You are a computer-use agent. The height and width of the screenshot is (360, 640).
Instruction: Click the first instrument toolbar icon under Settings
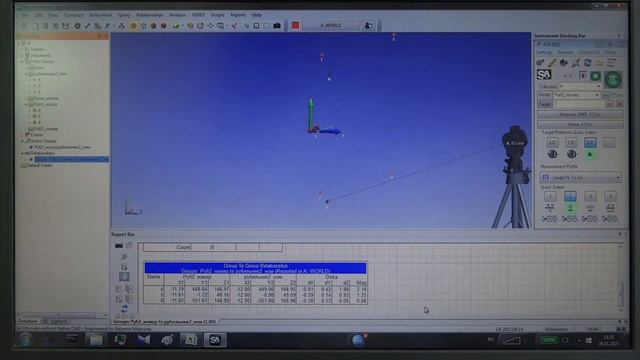coord(540,63)
